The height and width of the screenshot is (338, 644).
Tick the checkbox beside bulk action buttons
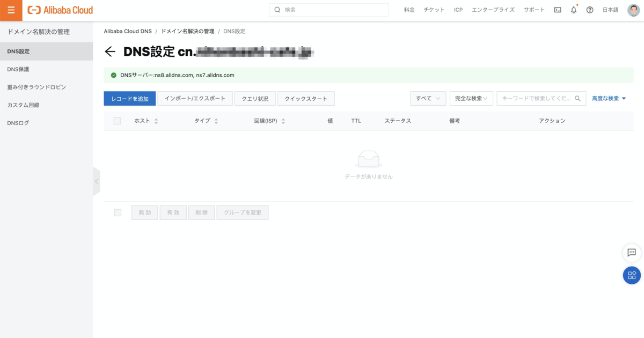click(x=118, y=213)
